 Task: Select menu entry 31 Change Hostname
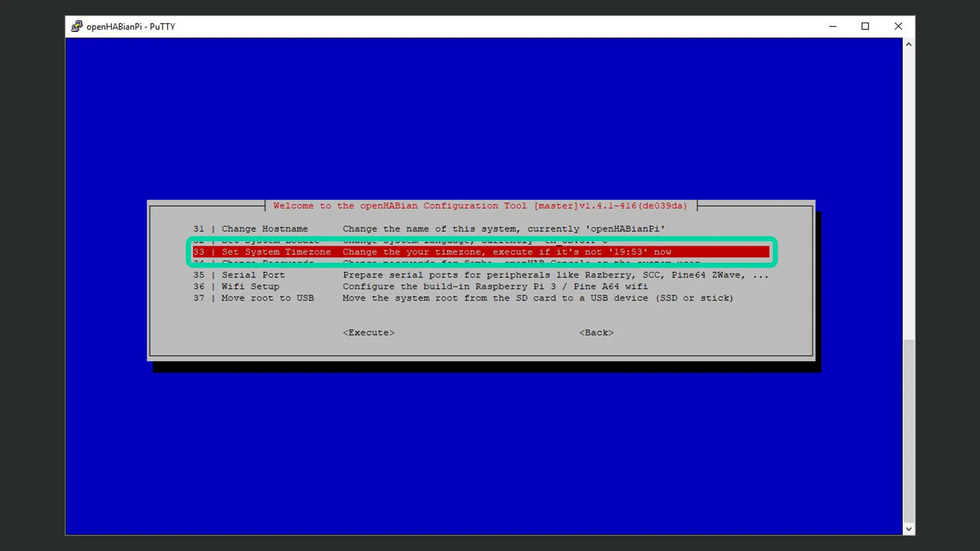tap(480, 229)
